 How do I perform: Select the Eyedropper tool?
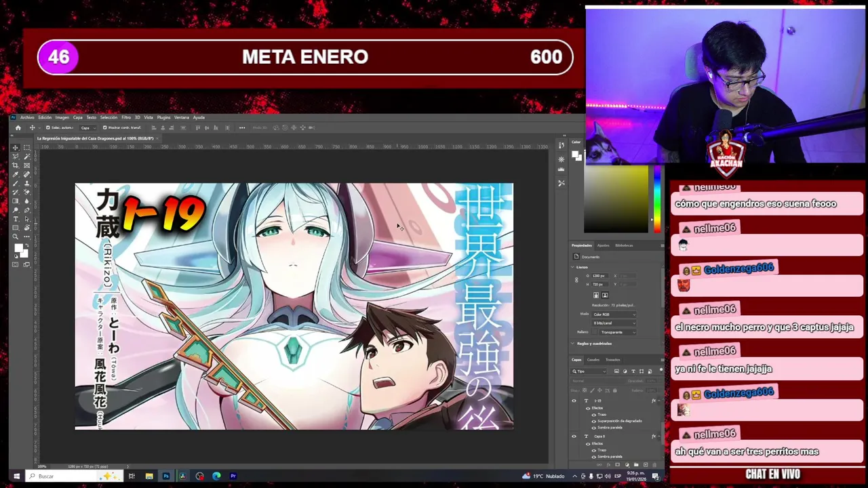click(15, 174)
